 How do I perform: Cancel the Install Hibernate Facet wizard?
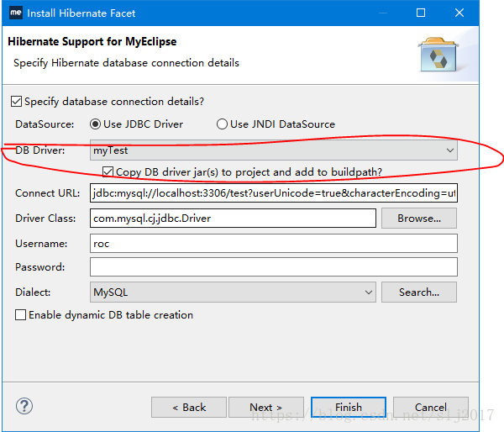pyautogui.click(x=431, y=408)
